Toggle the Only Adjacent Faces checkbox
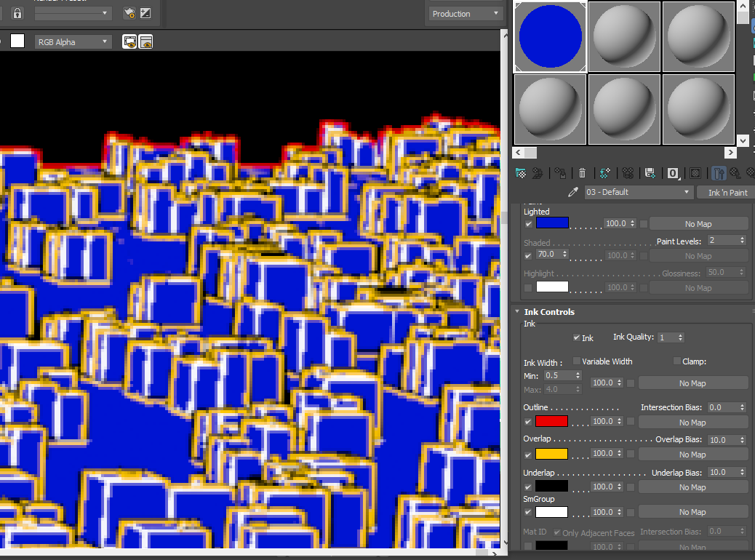 pos(557,532)
